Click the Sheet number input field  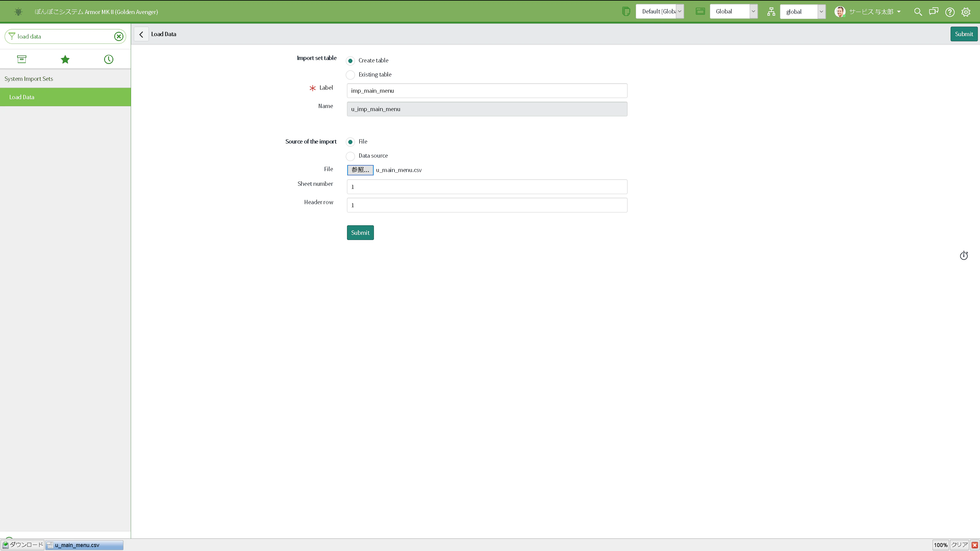point(487,187)
